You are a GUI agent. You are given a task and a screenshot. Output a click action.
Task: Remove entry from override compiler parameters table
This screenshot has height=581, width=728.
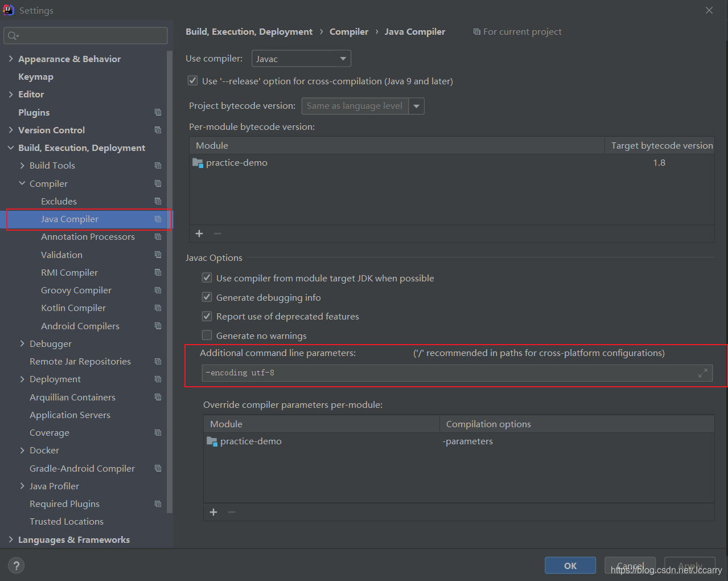click(x=232, y=512)
